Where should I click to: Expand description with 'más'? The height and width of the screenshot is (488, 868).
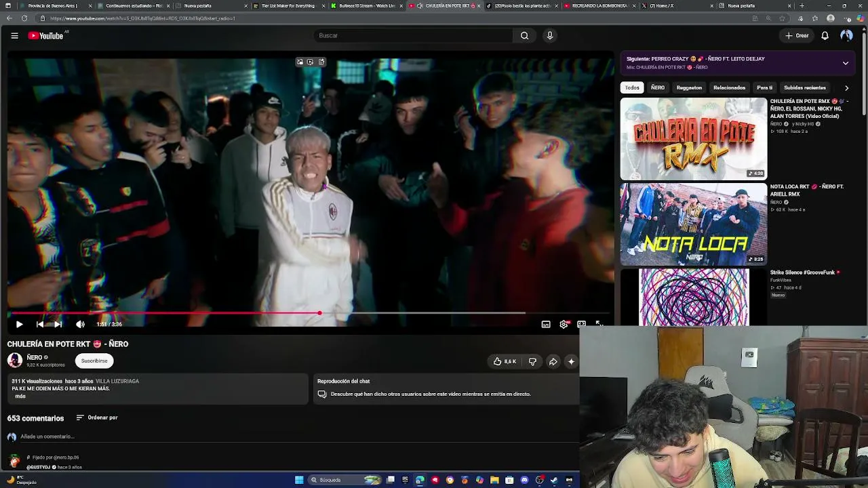pyautogui.click(x=20, y=396)
